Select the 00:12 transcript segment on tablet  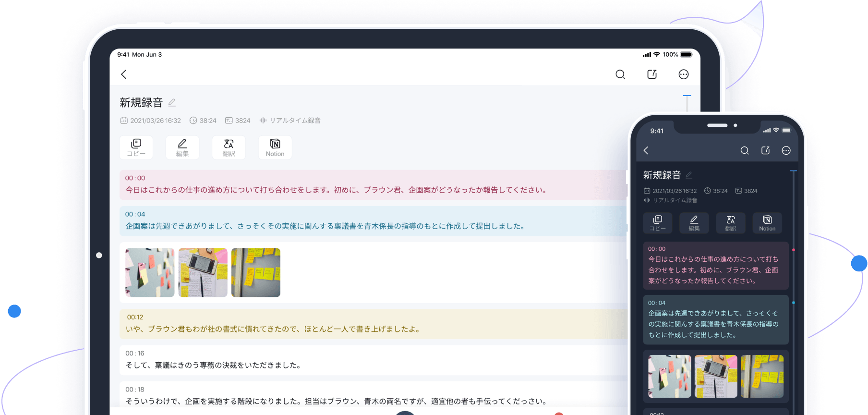373,324
